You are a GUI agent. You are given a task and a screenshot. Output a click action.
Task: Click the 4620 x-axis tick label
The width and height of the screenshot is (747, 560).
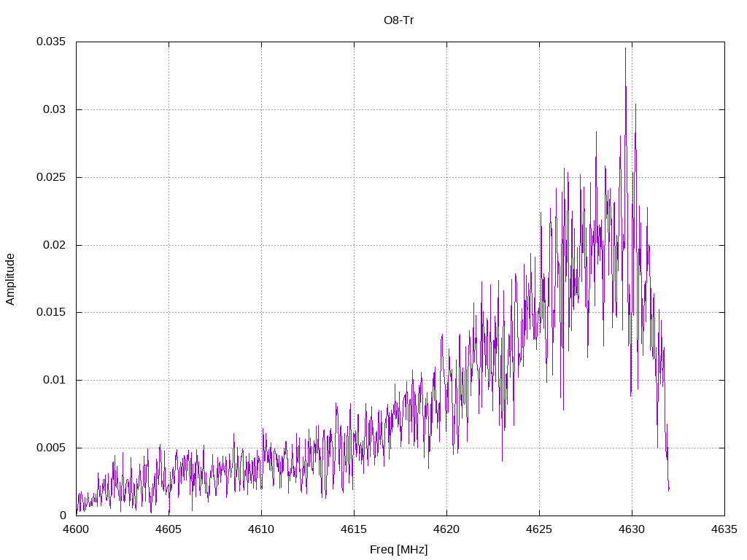click(447, 529)
